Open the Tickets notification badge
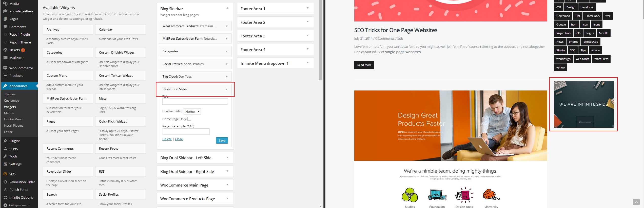The width and height of the screenshot is (644, 208). click(23, 50)
